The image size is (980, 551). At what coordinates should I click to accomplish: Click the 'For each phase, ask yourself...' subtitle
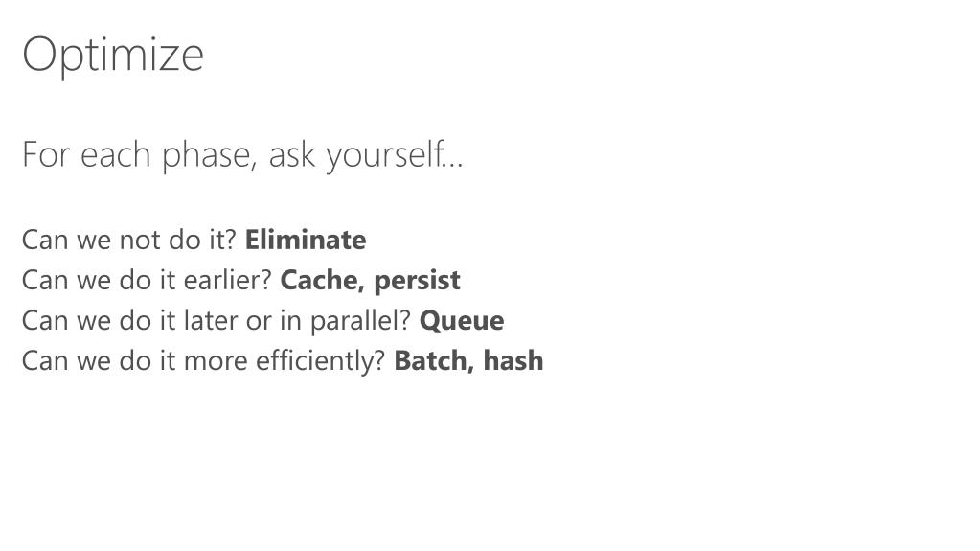[242, 155]
